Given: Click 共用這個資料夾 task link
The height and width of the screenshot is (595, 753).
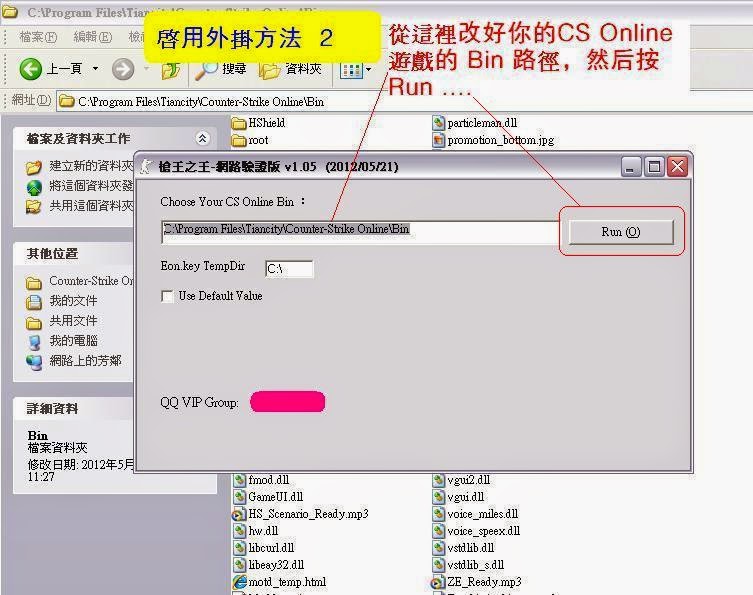Looking at the screenshot, I should (91, 206).
